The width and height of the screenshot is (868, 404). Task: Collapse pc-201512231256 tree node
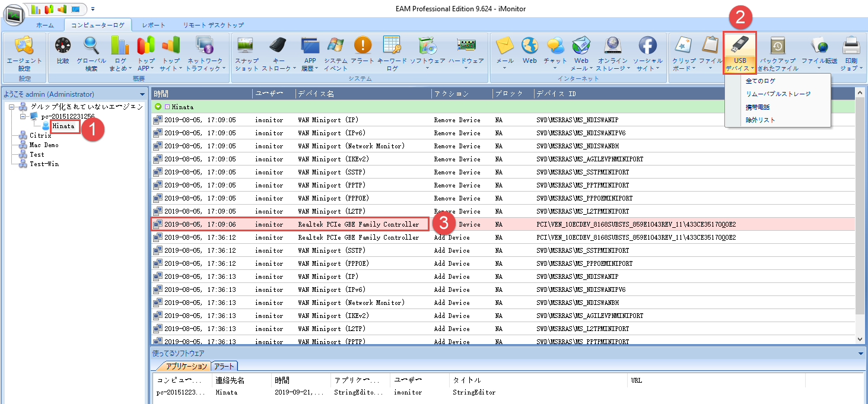pos(23,116)
